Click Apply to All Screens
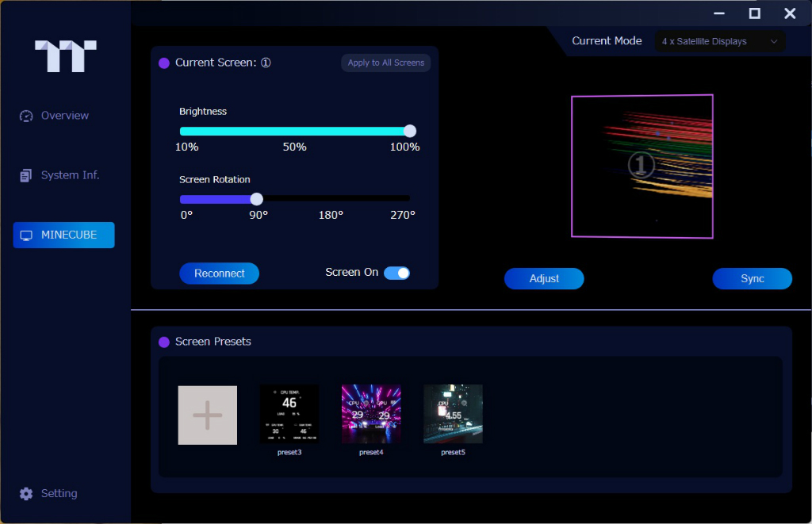 click(386, 63)
